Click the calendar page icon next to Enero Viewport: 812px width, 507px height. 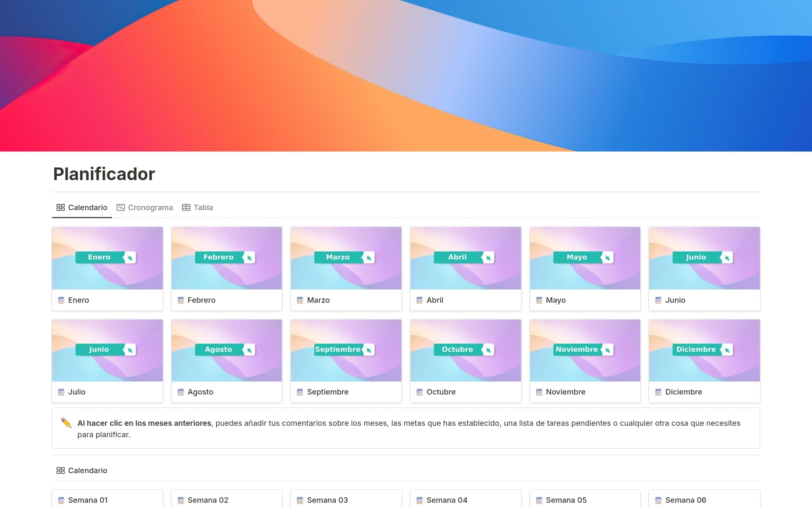pyautogui.click(x=61, y=300)
